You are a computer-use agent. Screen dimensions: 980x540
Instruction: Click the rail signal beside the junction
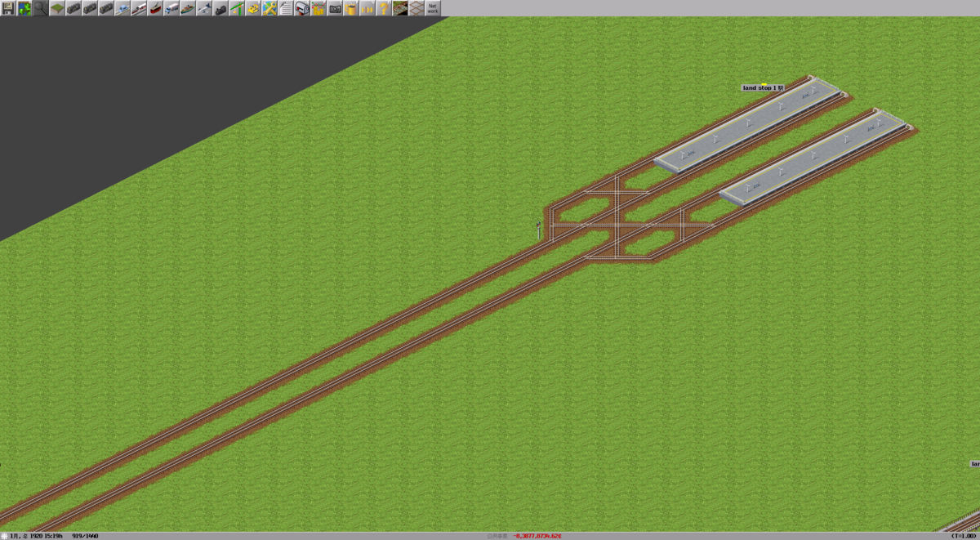pos(538,230)
